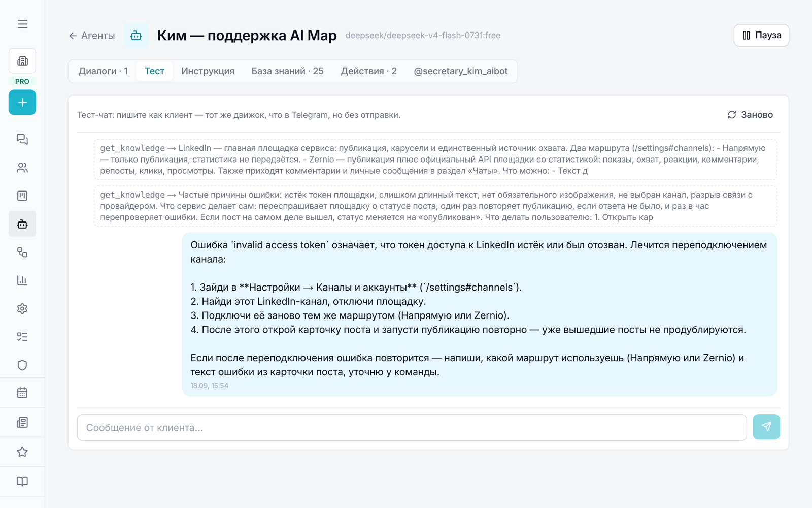Open the checklist icon in the sidebar
Image resolution: width=812 pixels, height=508 pixels.
coord(22,337)
